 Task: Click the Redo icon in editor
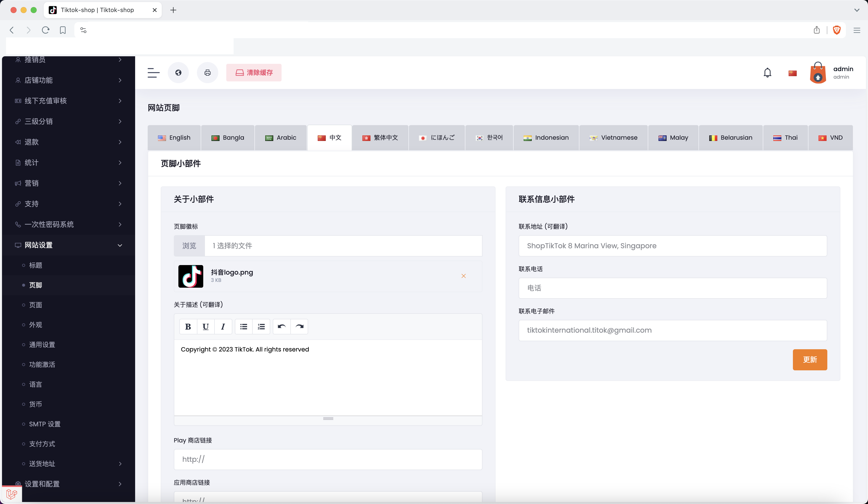[x=299, y=326]
